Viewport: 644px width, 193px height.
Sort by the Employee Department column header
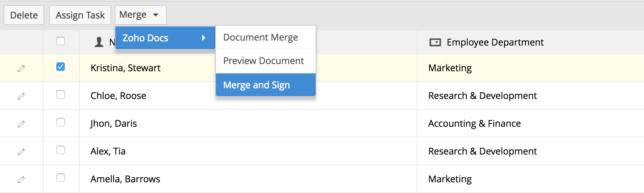point(495,42)
